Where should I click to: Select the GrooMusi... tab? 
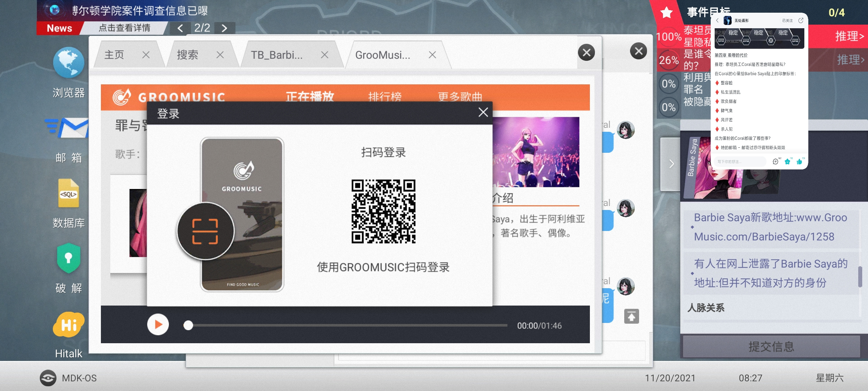point(383,55)
